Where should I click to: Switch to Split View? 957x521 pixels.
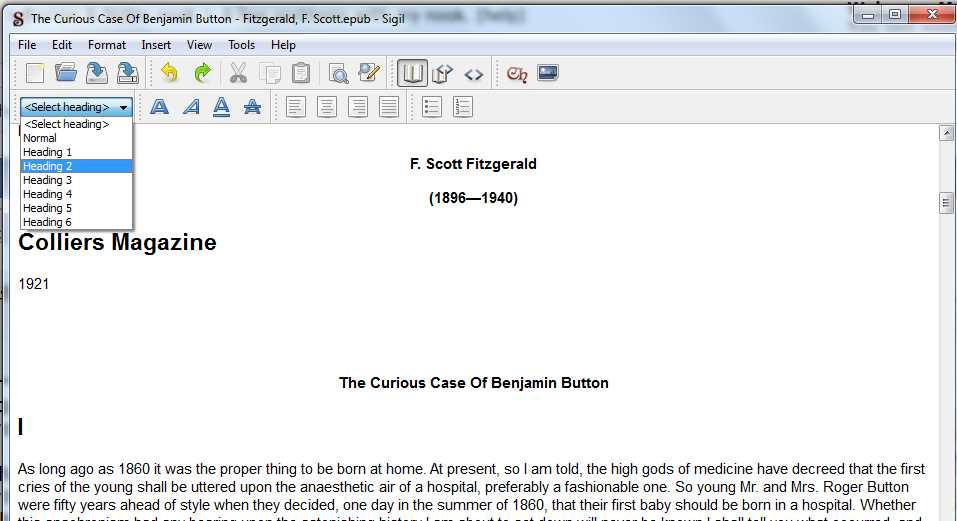[x=442, y=73]
